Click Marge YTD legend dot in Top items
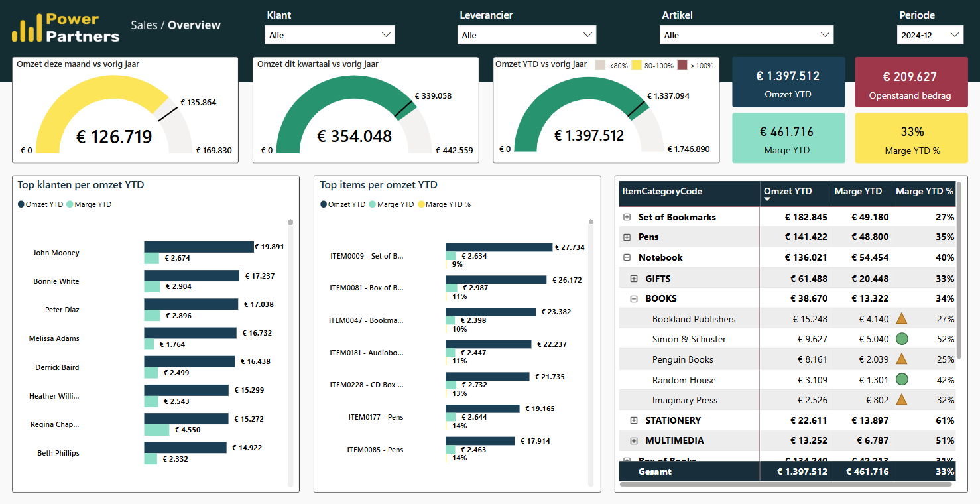Viewport: 980px width, 504px height. tap(372, 204)
